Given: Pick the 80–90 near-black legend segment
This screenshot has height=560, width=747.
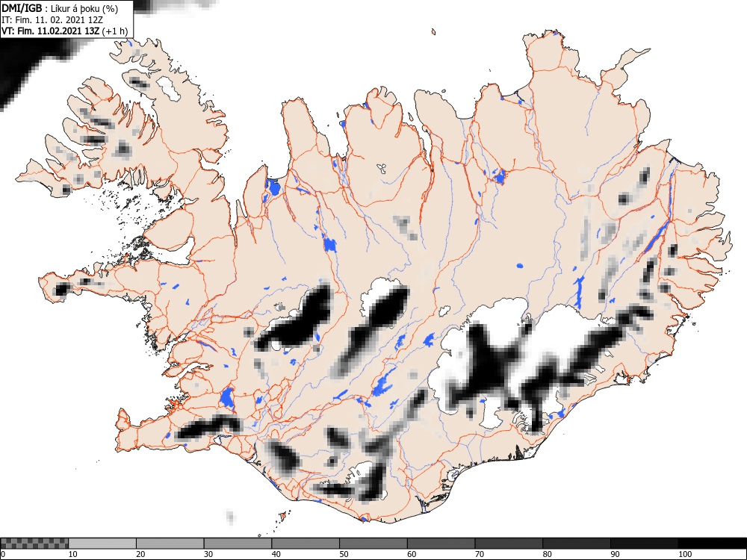Looking at the screenshot, I should click(x=577, y=544).
